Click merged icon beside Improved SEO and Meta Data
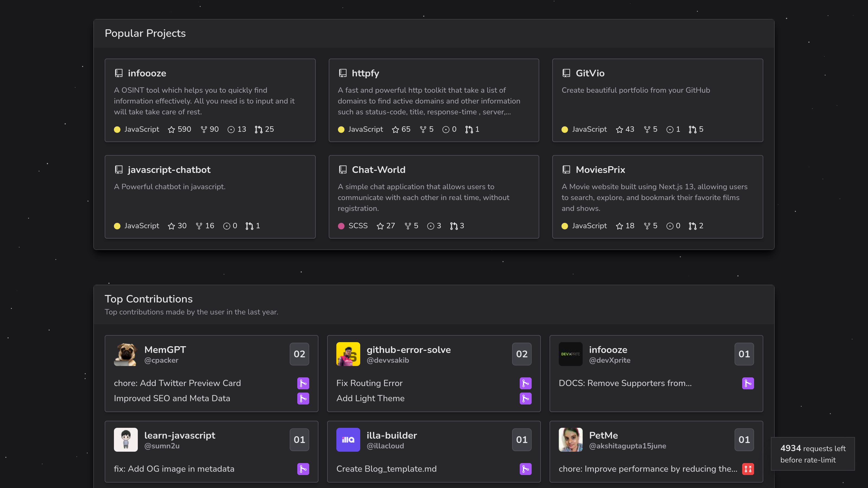The width and height of the screenshot is (868, 488). (x=303, y=399)
